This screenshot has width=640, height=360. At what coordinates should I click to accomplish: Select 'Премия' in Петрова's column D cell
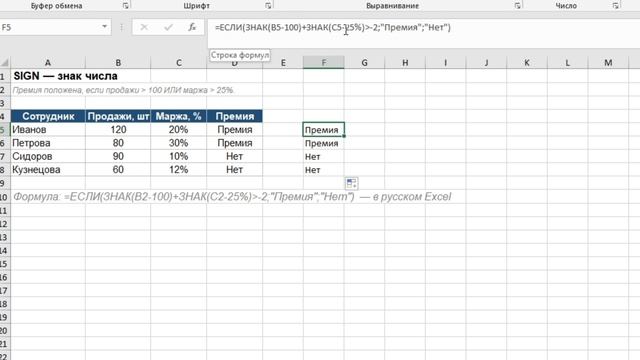[x=235, y=143]
